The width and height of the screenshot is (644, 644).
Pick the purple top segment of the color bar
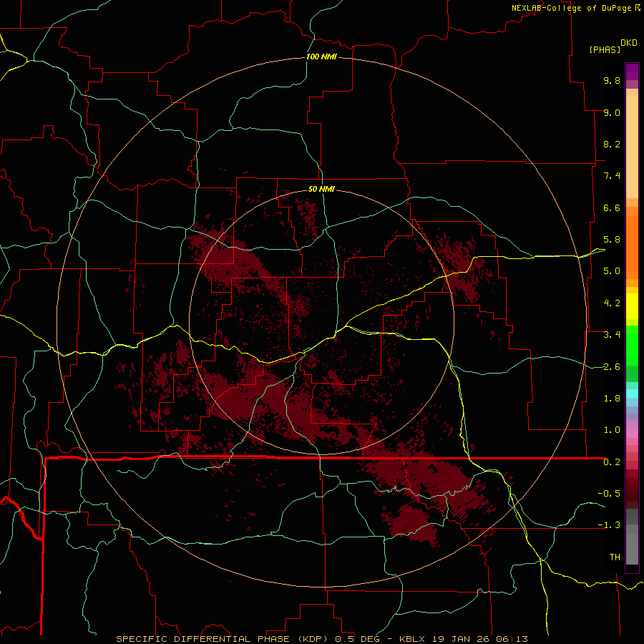pos(632,72)
